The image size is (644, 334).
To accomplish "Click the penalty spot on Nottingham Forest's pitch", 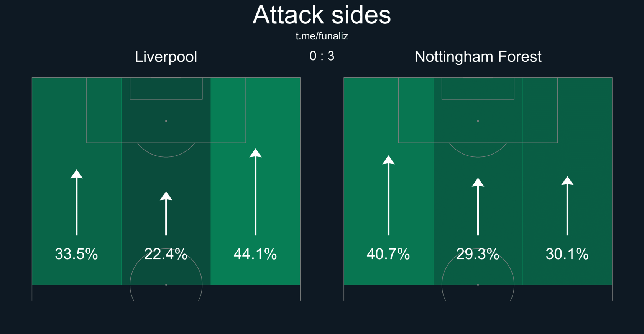I will tap(478, 121).
